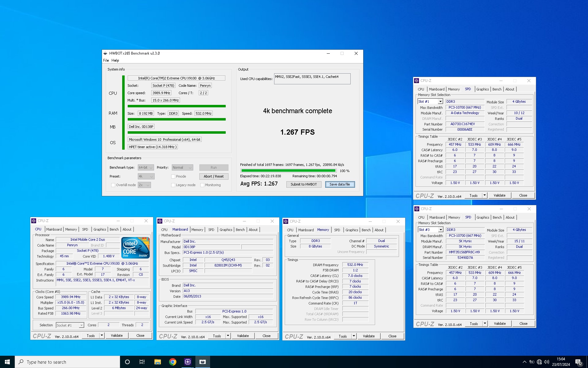The image size is (588, 368).
Task: Click CPU-Z icon in Slot #3 SPD window title
Action: [x=417, y=209]
